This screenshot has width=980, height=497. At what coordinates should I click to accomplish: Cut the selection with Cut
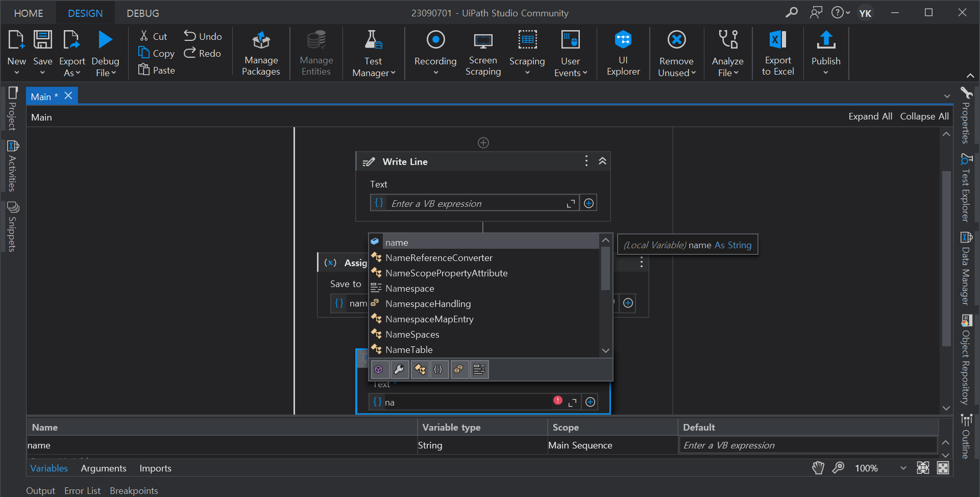click(154, 36)
